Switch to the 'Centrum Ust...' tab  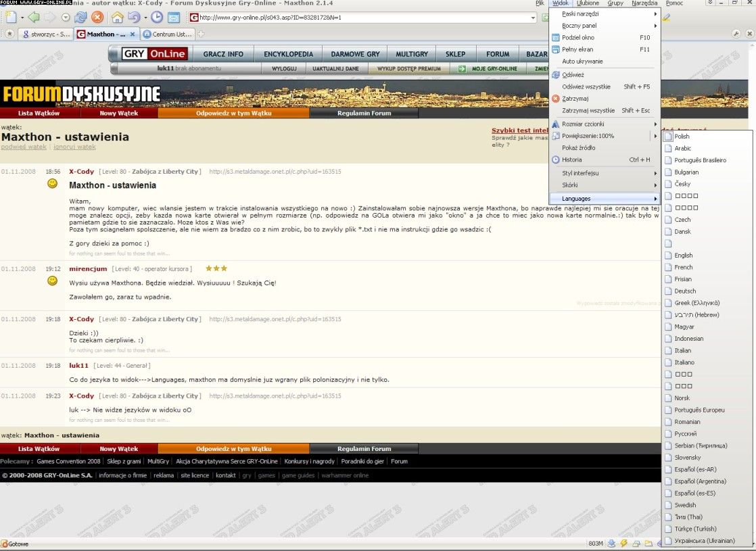[168, 34]
